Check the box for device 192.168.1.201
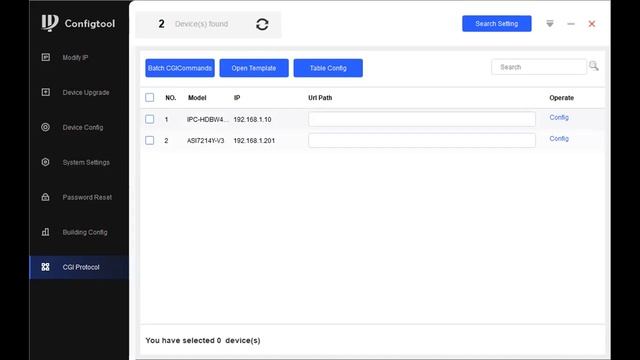 tap(150, 140)
